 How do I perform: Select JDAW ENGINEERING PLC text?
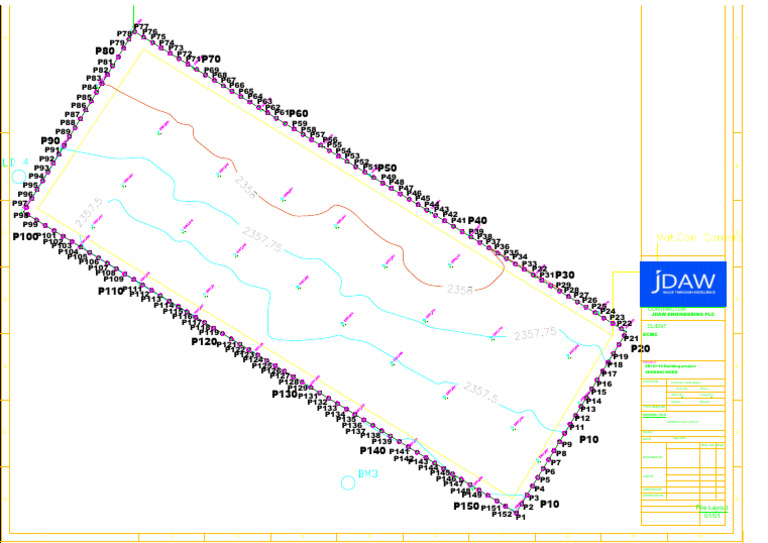click(683, 314)
